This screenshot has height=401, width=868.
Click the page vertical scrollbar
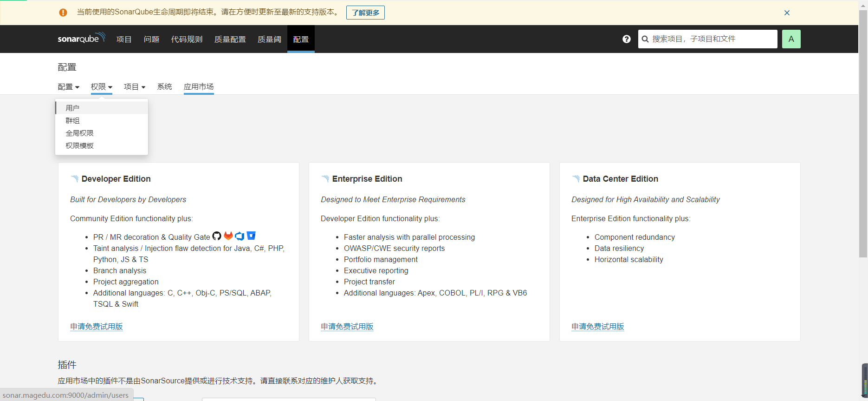863,134
